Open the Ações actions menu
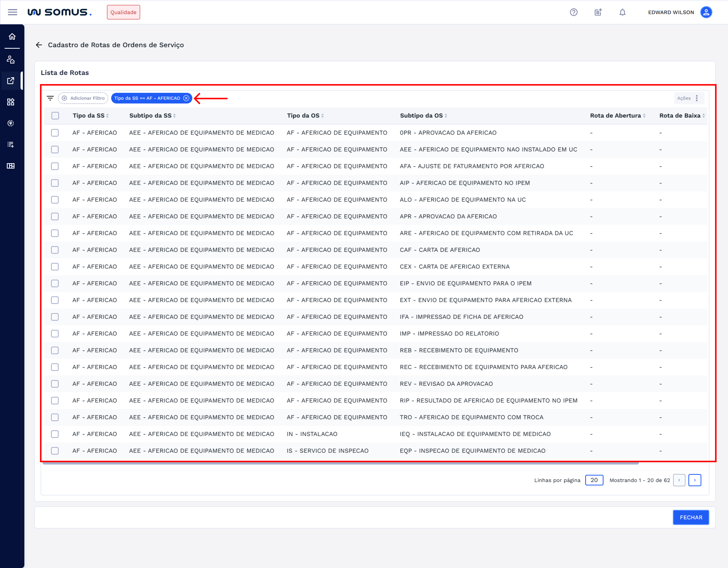This screenshot has width=728, height=568. click(689, 98)
